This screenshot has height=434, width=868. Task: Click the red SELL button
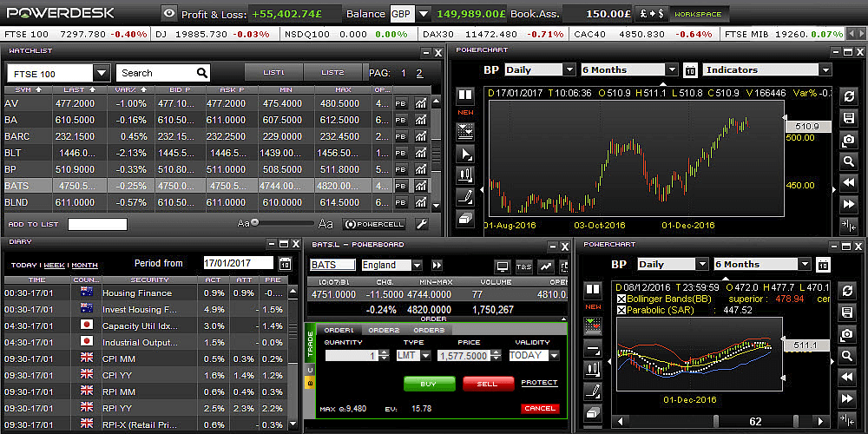[x=488, y=384]
